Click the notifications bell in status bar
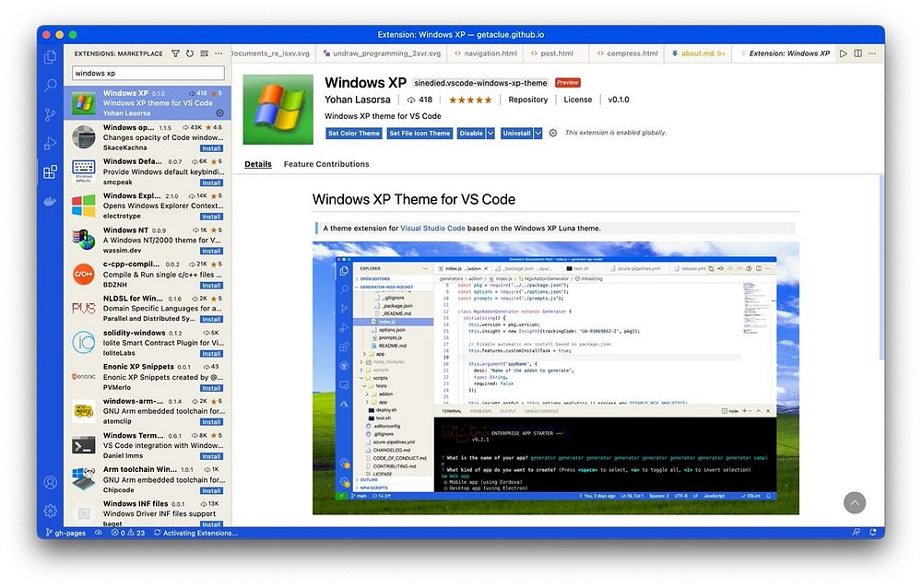The image size is (922, 588). (x=873, y=532)
